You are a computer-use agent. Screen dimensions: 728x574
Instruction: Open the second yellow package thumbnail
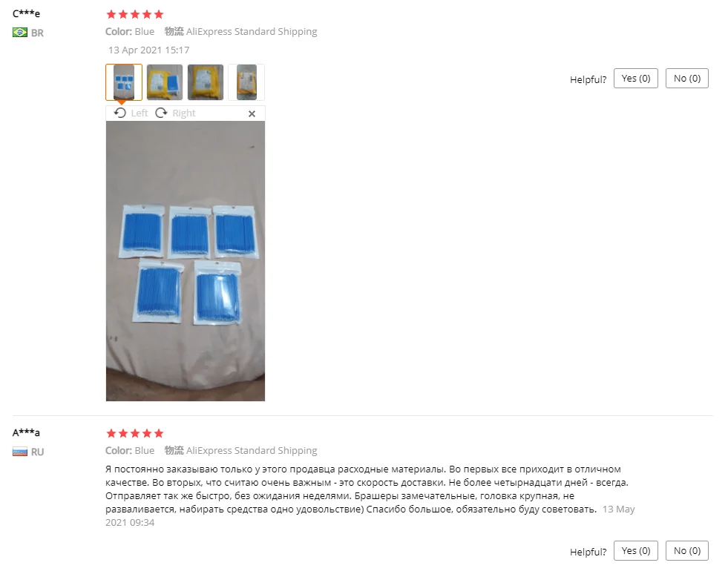pos(165,82)
